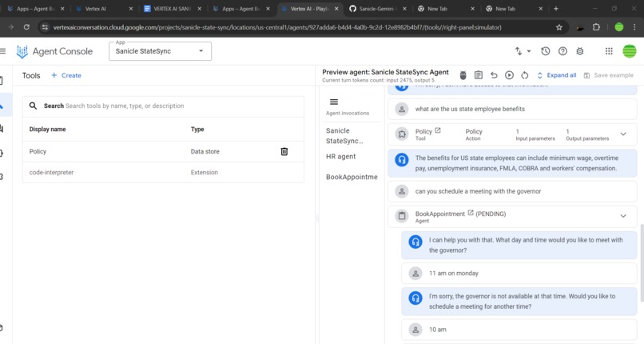Expand all conversation details
This screenshot has height=344, width=644.
(x=557, y=75)
